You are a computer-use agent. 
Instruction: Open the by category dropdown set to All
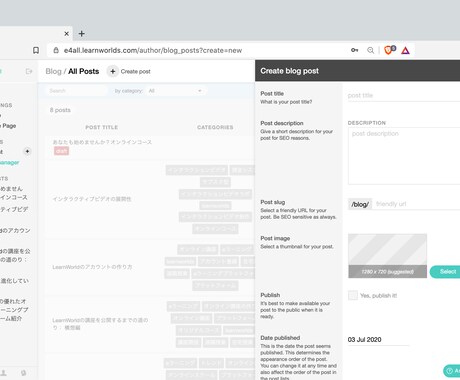(x=176, y=91)
